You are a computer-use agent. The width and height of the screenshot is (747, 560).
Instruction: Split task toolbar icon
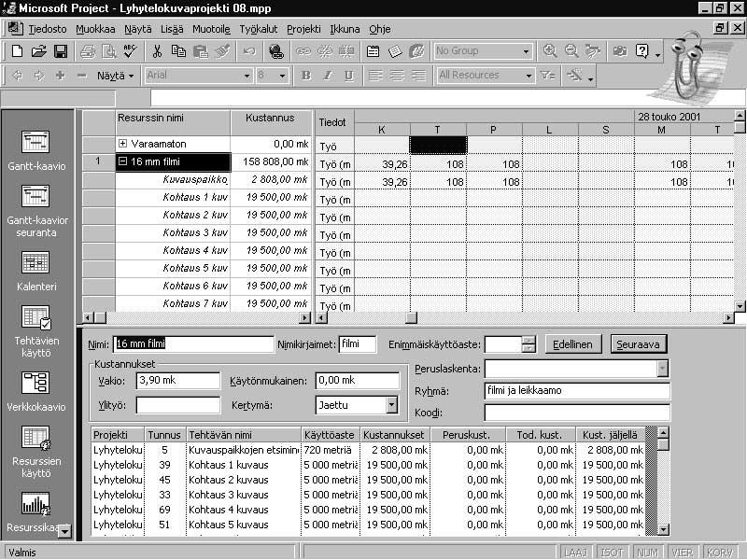click(346, 51)
